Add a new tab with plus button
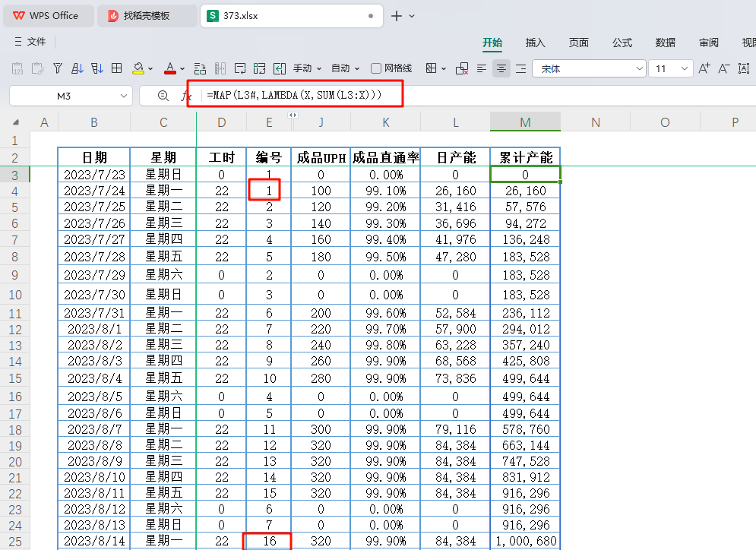 tap(397, 16)
